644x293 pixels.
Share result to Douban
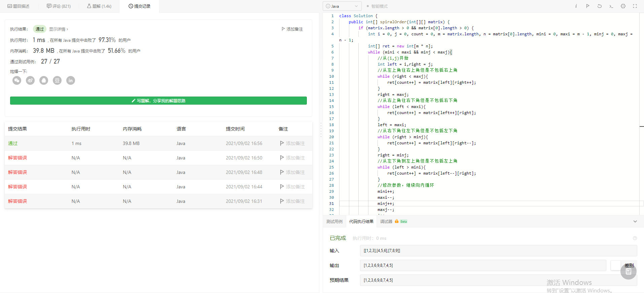[57, 80]
